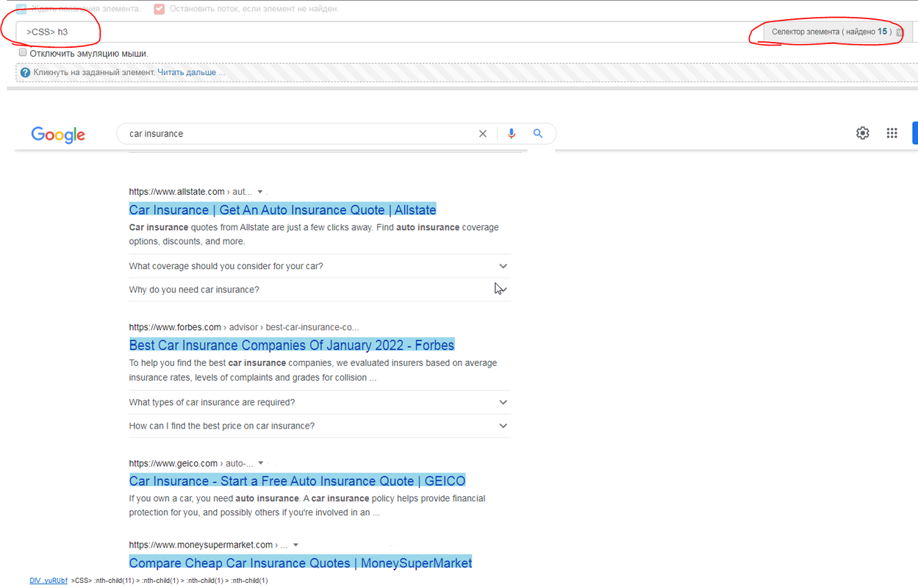918x588 pixels.
Task: Open the GEICO auto insurance quote result
Action: point(298,481)
